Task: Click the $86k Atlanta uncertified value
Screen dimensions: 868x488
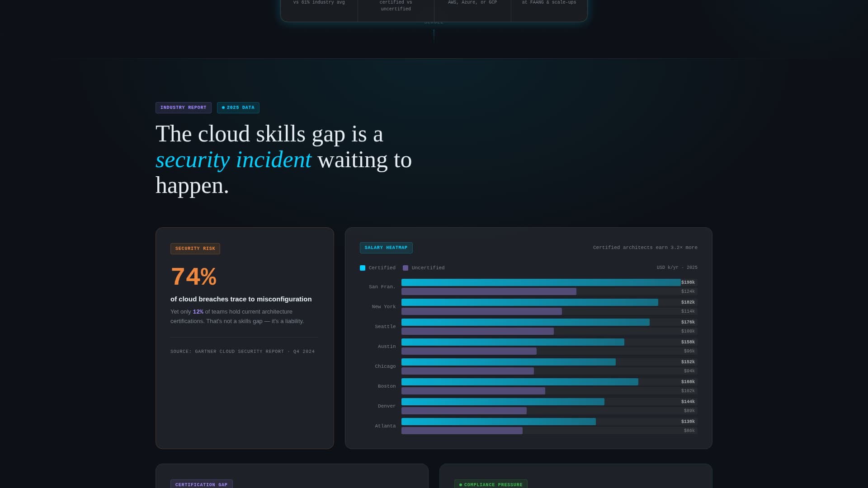Action: coord(689,431)
